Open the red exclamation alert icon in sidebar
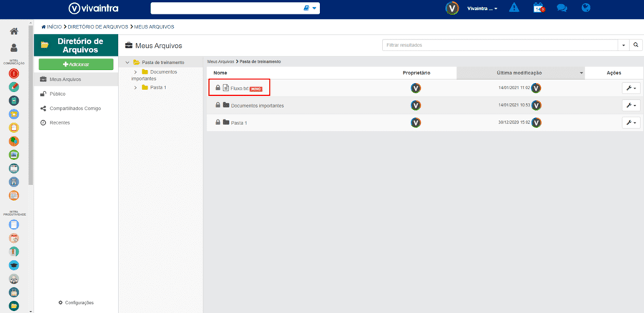 (14, 74)
